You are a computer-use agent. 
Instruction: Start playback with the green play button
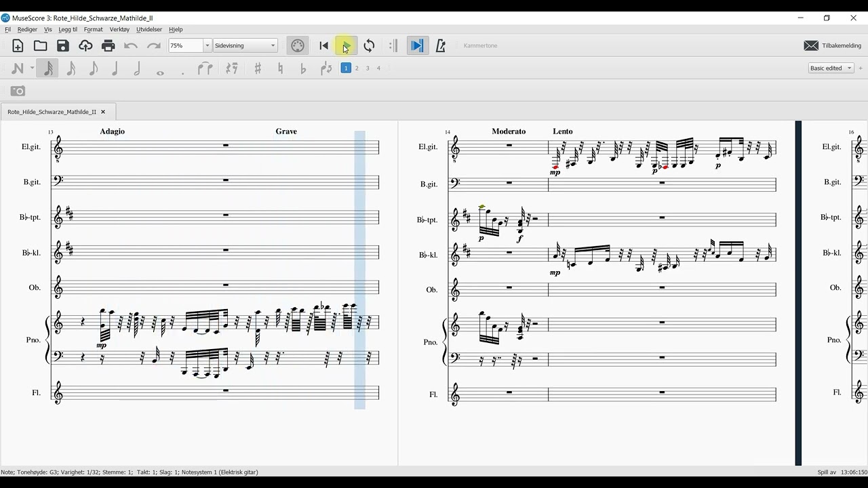[347, 46]
